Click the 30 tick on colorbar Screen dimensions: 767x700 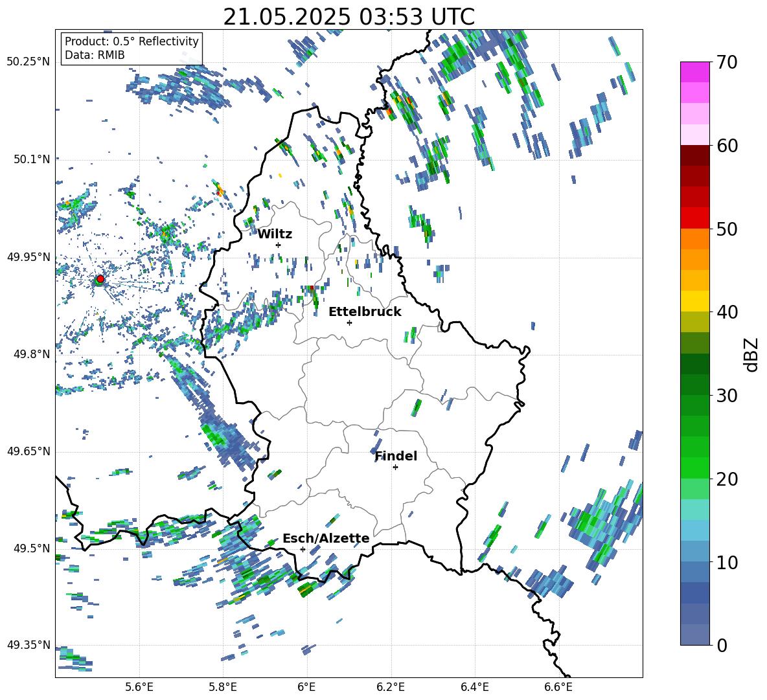pyautogui.click(x=727, y=396)
